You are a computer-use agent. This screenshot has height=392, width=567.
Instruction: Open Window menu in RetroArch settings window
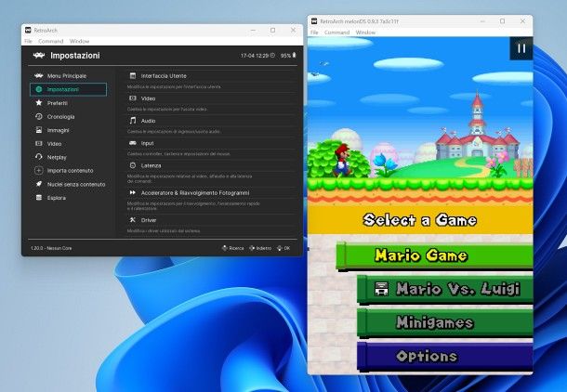coord(79,41)
